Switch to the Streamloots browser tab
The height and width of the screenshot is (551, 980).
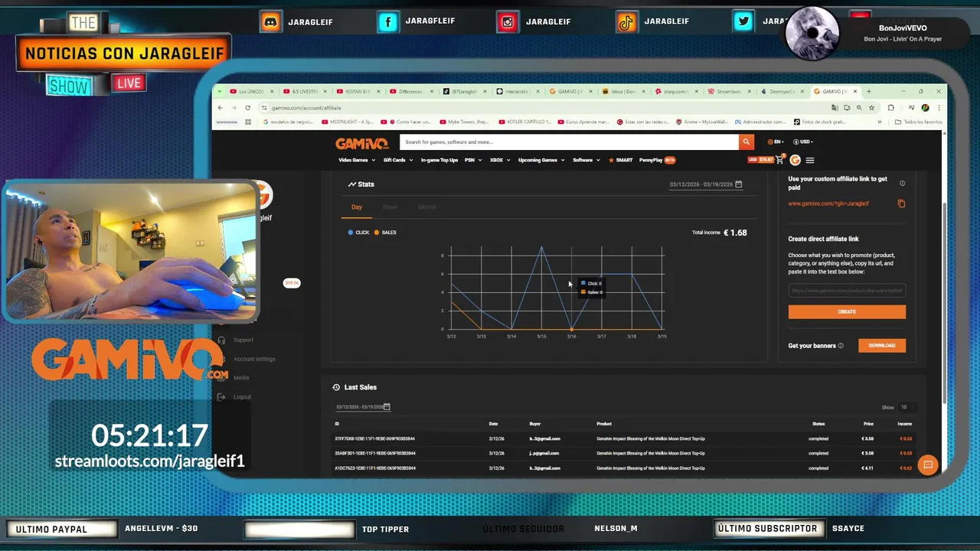point(727,91)
